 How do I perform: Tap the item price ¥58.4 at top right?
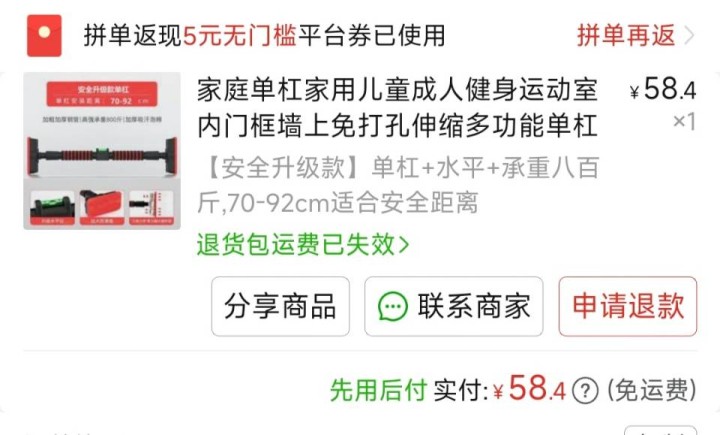tap(663, 89)
